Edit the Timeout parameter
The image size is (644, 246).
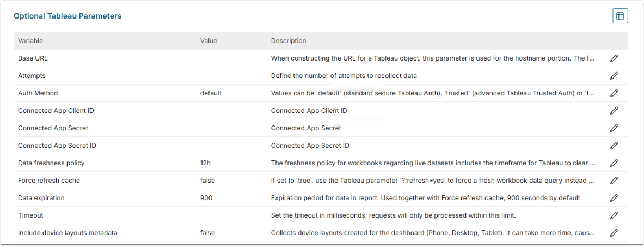click(614, 215)
